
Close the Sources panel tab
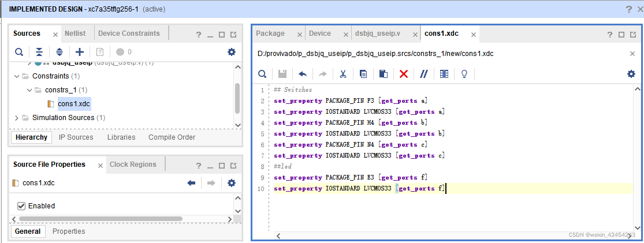[55, 35]
